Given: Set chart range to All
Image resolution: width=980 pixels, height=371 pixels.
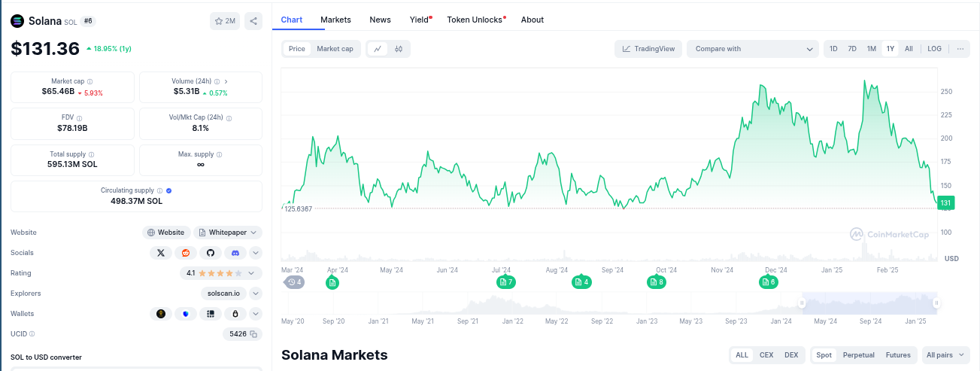Looking at the screenshot, I should click(x=909, y=49).
